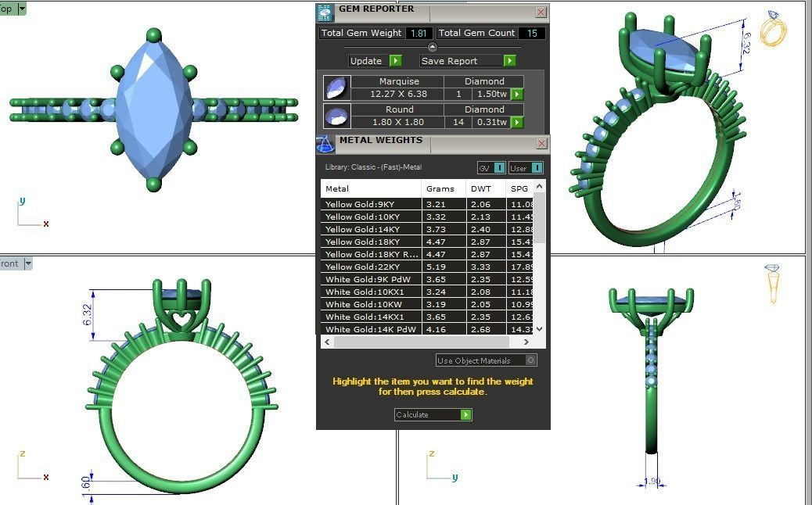
Task: Click the Library: Classic - (Fast)-Metal text
Action: coord(373,167)
